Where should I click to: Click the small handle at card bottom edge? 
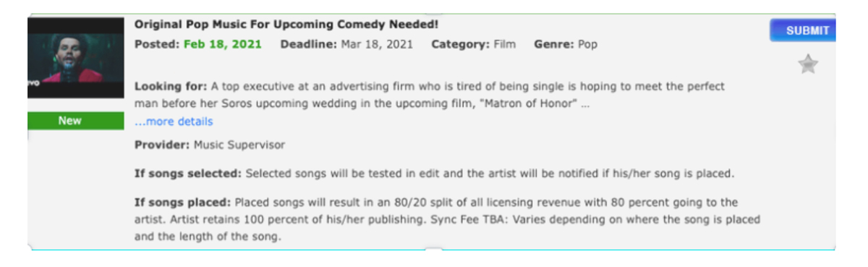point(433,250)
